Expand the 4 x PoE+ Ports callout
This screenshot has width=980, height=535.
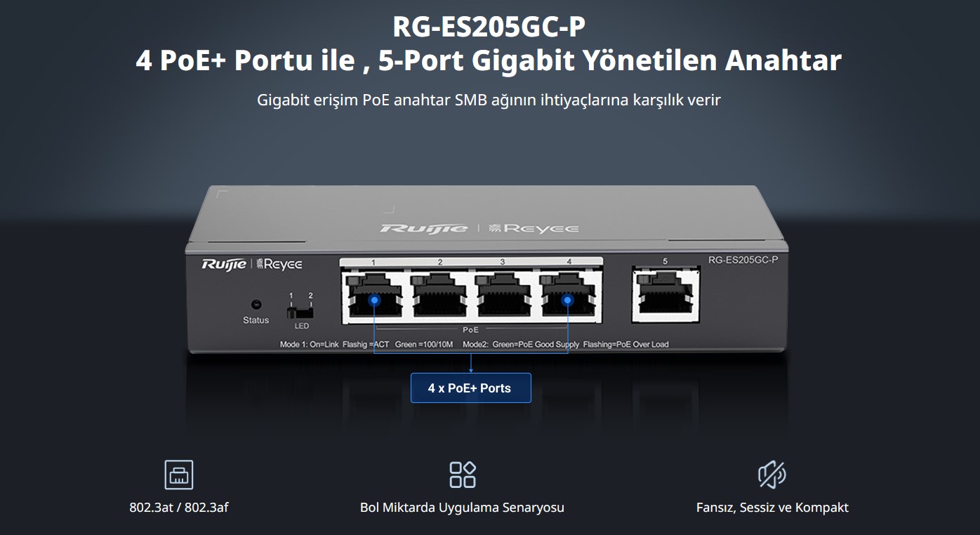[470, 388]
